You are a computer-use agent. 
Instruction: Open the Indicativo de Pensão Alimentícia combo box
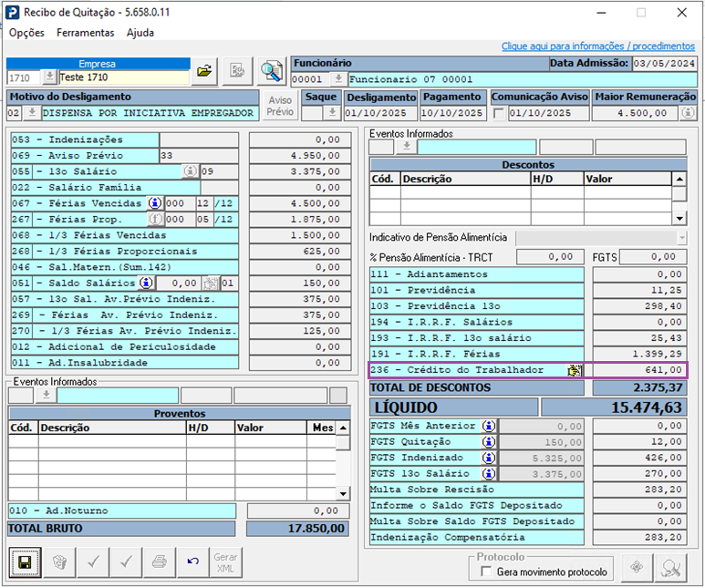[x=601, y=237]
